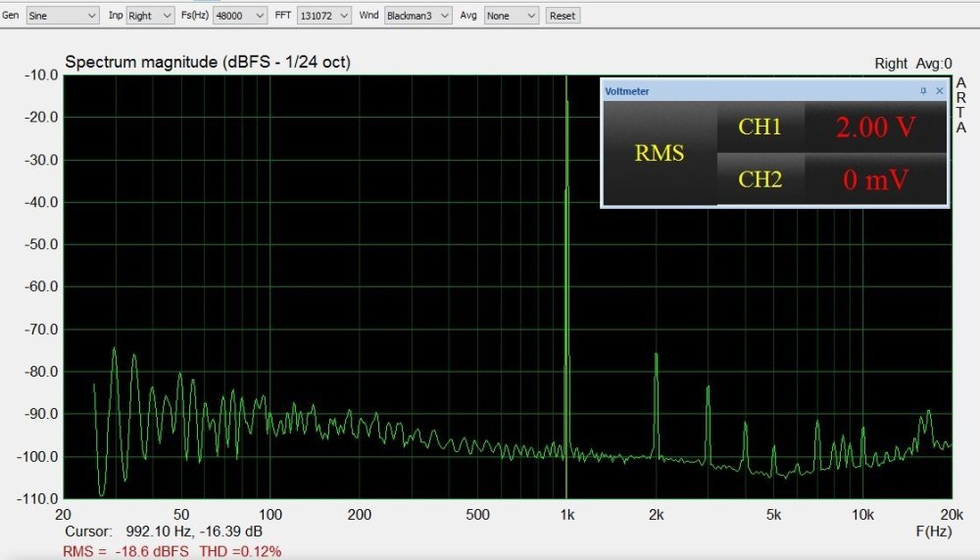Click the CH2 0 mV reading
Screen dimensions: 980x560
(x=875, y=179)
